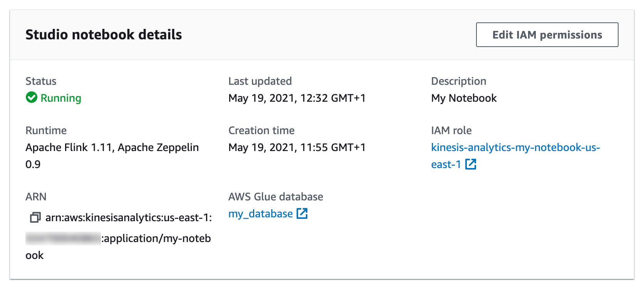Click the green Running status checkmark icon

pyautogui.click(x=32, y=97)
